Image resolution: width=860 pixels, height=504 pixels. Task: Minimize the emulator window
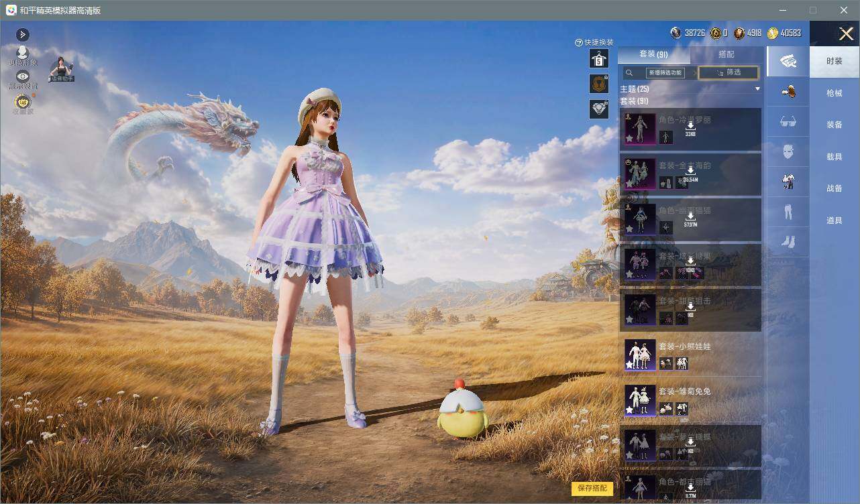pos(784,10)
